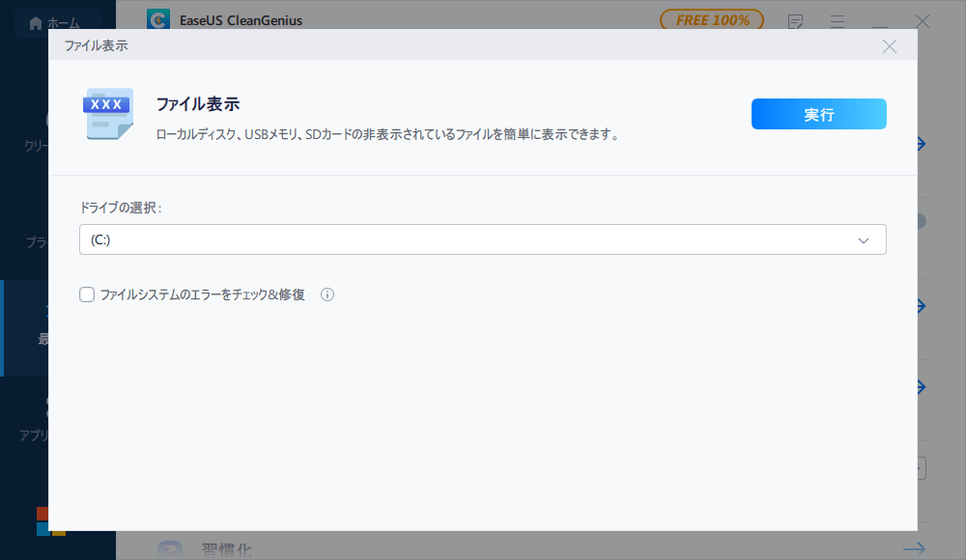
Task: Select the クリーン icon in the left sidebar
Action: coord(47,121)
